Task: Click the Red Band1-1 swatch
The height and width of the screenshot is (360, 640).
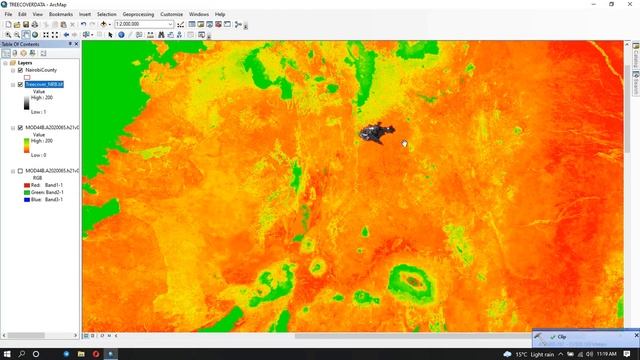Action: click(x=27, y=185)
